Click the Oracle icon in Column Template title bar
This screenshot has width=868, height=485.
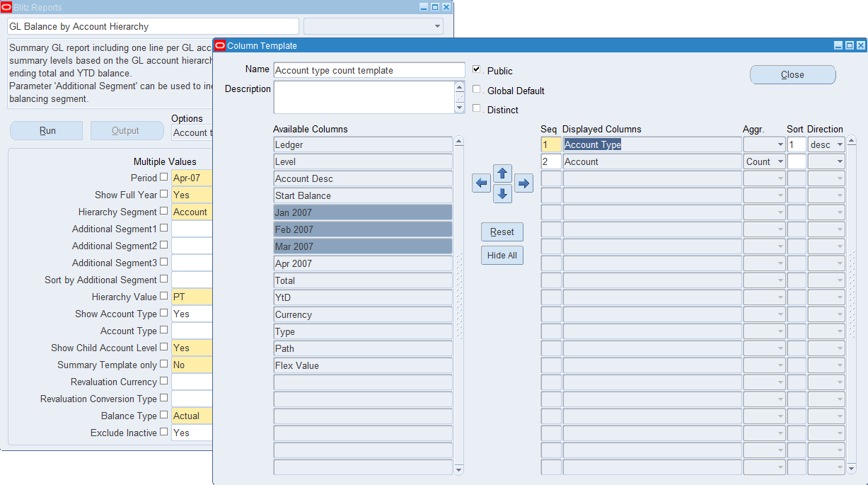click(x=220, y=45)
